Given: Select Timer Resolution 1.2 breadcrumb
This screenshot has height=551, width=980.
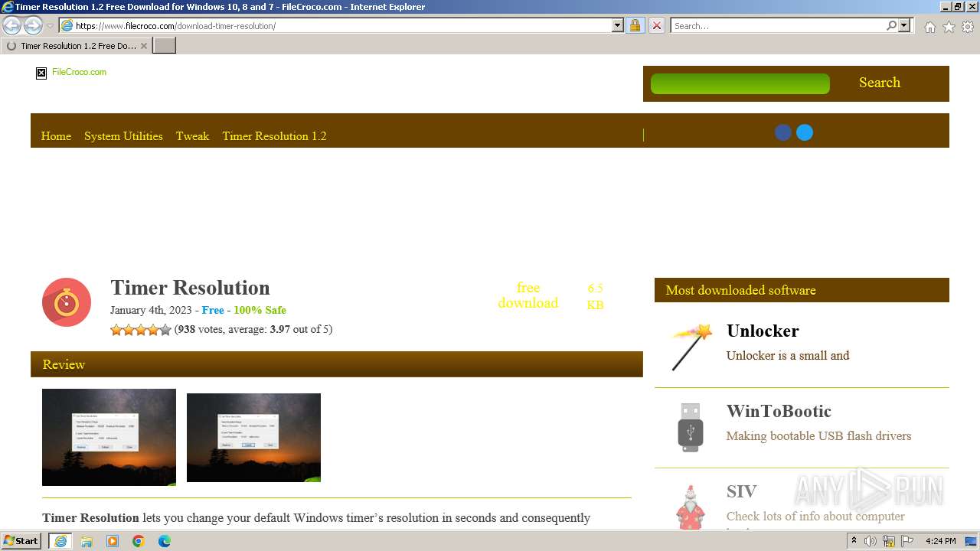Looking at the screenshot, I should point(274,136).
